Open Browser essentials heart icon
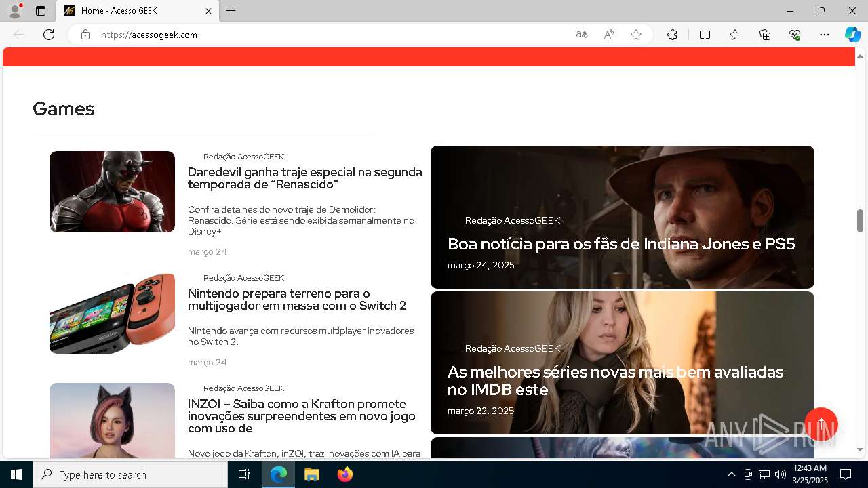 (x=795, y=35)
